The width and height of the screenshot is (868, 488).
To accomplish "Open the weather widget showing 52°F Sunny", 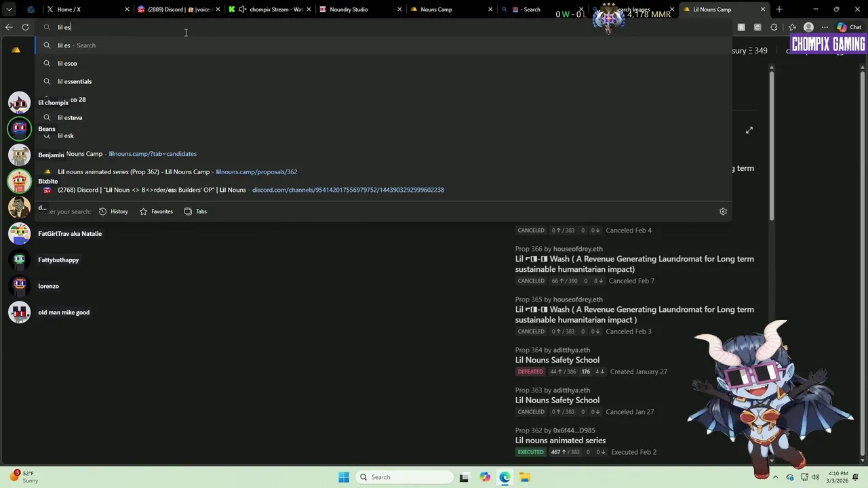I will [24, 477].
